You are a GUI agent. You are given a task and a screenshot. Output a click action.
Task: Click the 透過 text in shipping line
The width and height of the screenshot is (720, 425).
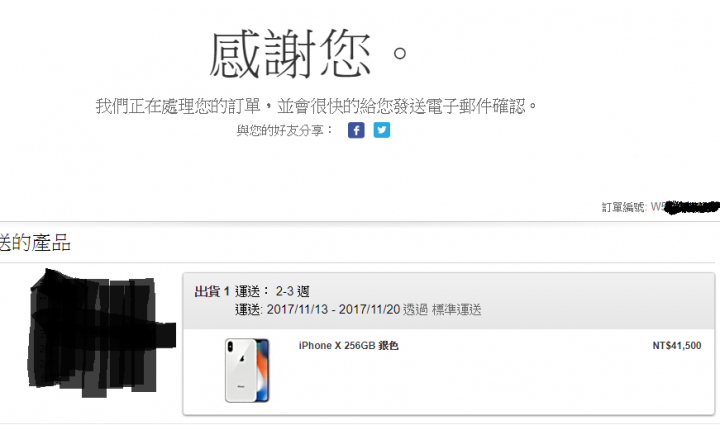click(x=416, y=310)
